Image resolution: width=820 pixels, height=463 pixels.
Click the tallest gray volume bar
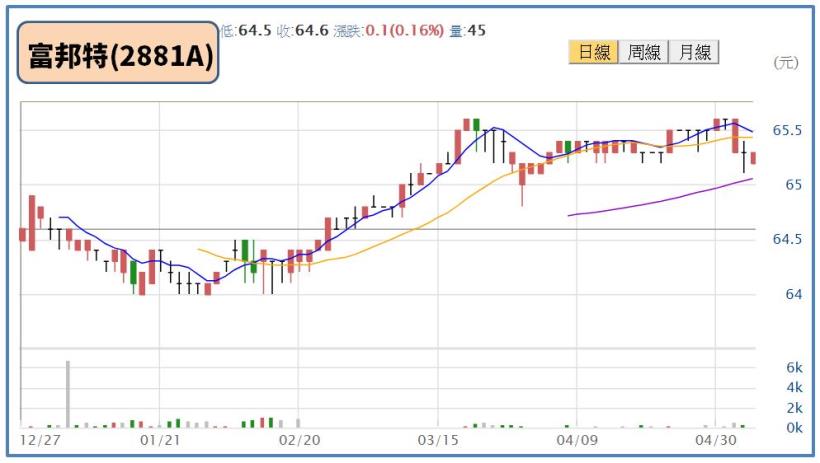pyautogui.click(x=67, y=394)
